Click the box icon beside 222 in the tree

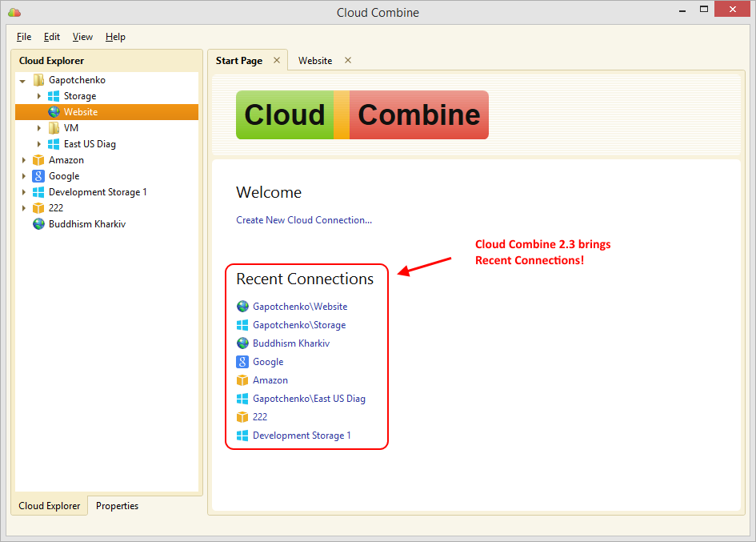[38, 208]
